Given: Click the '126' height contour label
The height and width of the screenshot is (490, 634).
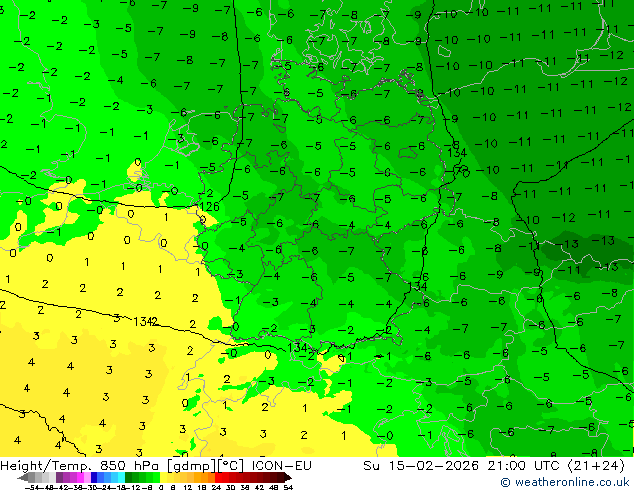Looking at the screenshot, I should pyautogui.click(x=209, y=207).
